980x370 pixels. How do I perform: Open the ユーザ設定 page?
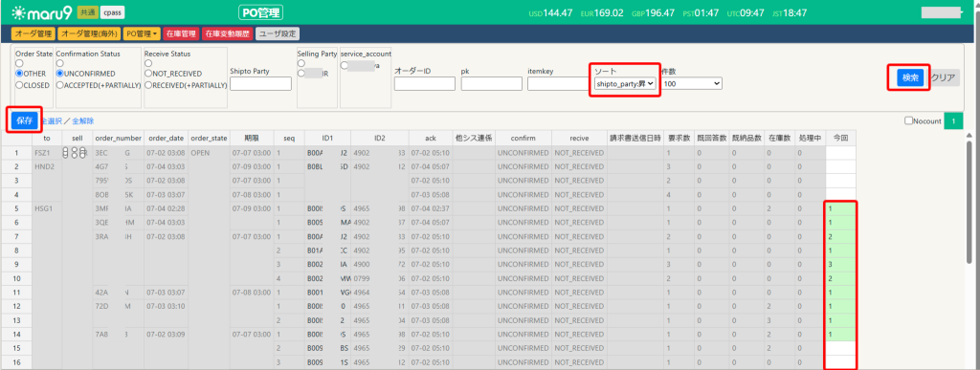coord(278,34)
